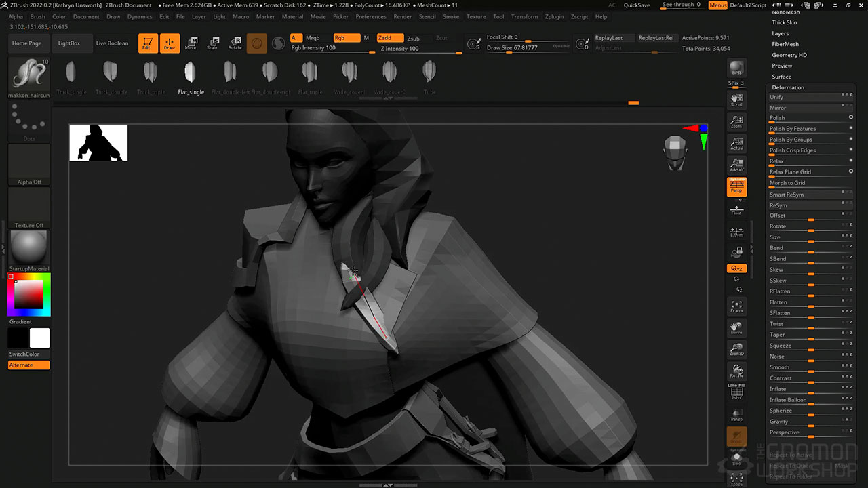Expand the Surface subpalette

point(782,77)
